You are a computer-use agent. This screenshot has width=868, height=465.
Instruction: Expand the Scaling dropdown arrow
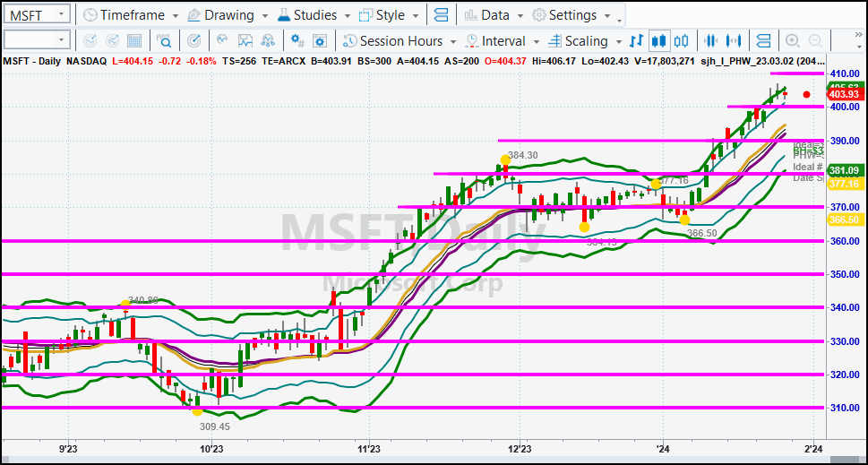click(618, 41)
